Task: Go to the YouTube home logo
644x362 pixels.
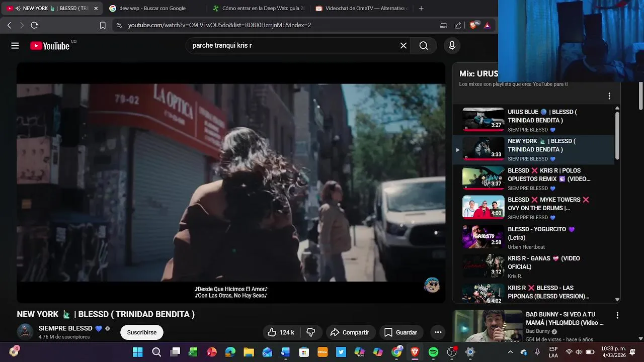Action: 50,46
